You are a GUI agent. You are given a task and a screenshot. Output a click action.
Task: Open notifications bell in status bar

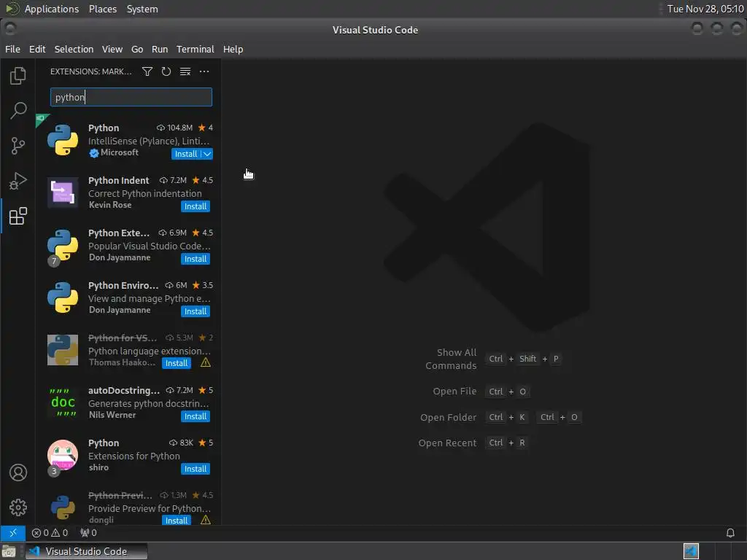[x=730, y=532]
